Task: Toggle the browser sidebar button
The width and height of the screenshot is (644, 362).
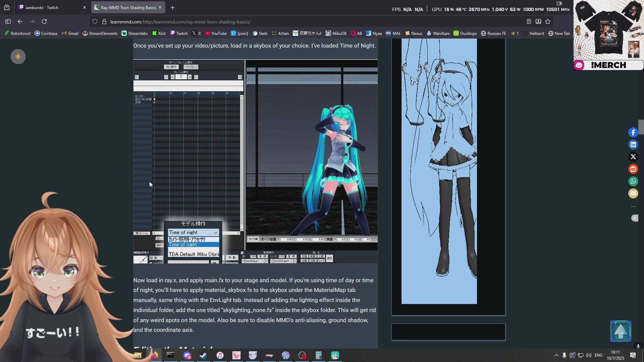Action: coord(8,22)
